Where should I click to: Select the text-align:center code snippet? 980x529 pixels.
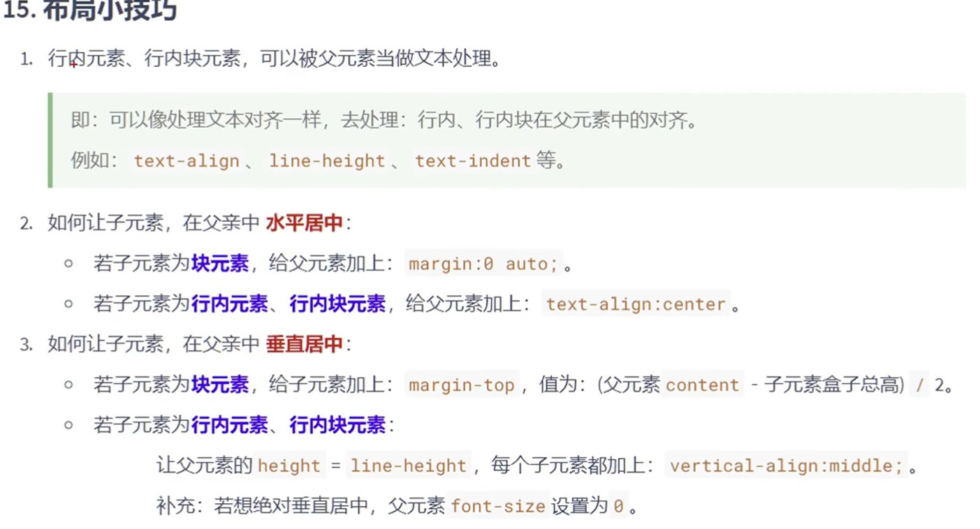pyautogui.click(x=636, y=304)
